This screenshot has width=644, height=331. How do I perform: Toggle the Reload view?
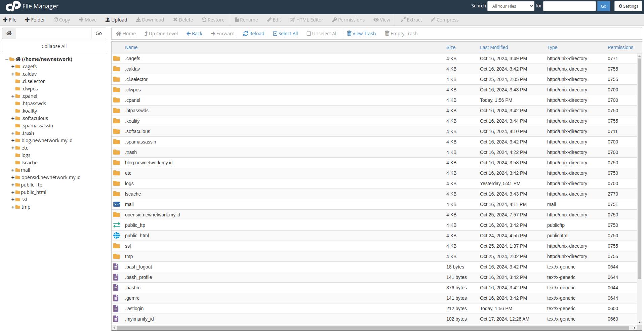tap(253, 33)
